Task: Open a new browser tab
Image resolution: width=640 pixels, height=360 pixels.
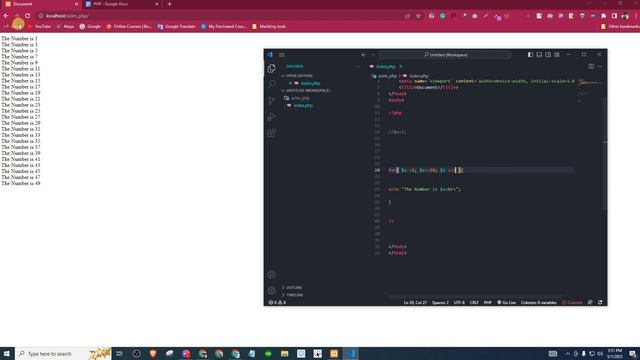Action: click(169, 4)
